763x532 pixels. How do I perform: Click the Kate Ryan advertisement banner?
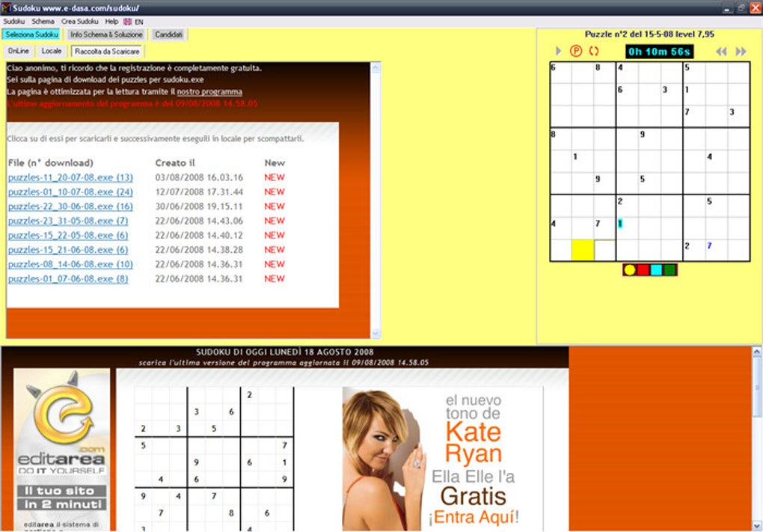pos(443,459)
